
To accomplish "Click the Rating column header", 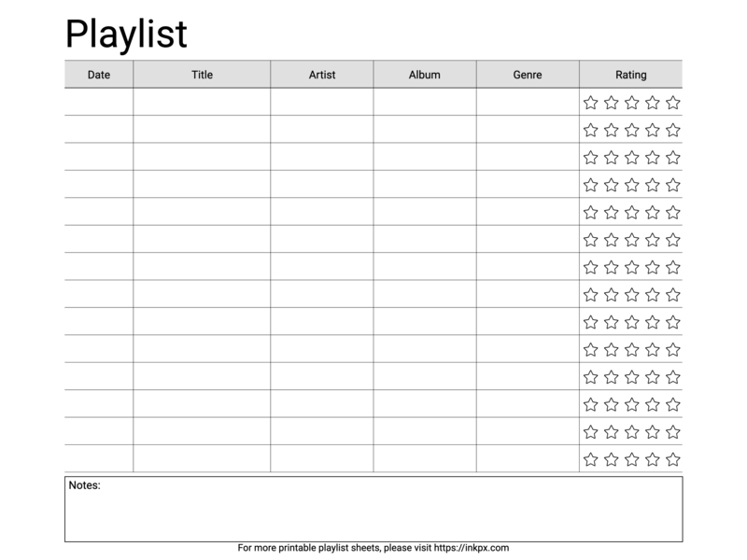I will [630, 75].
